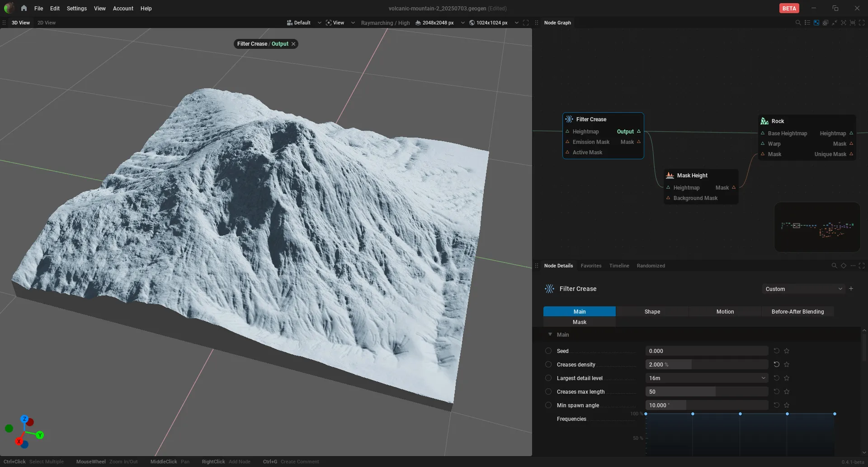Reset the Creases density value

[x=776, y=364]
